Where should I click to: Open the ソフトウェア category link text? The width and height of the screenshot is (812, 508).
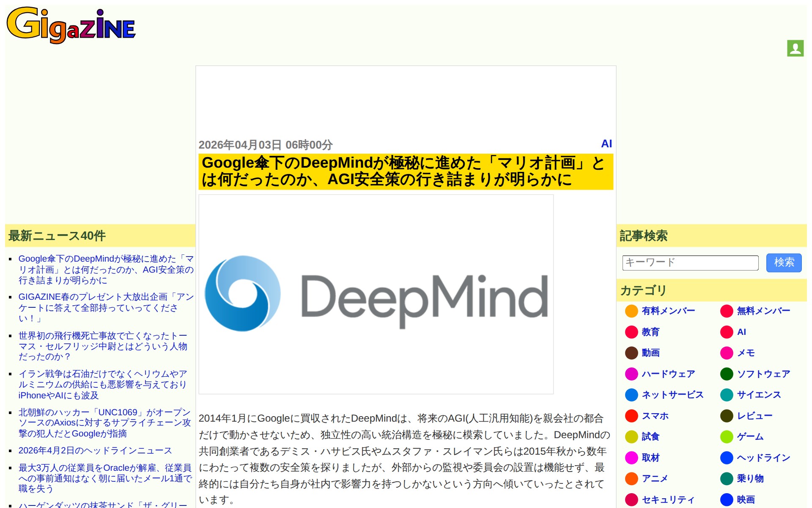(x=763, y=374)
